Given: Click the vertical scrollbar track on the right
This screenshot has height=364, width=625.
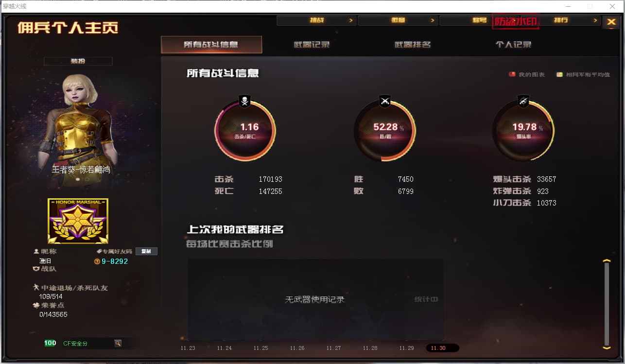Looking at the screenshot, I should tap(607, 304).
